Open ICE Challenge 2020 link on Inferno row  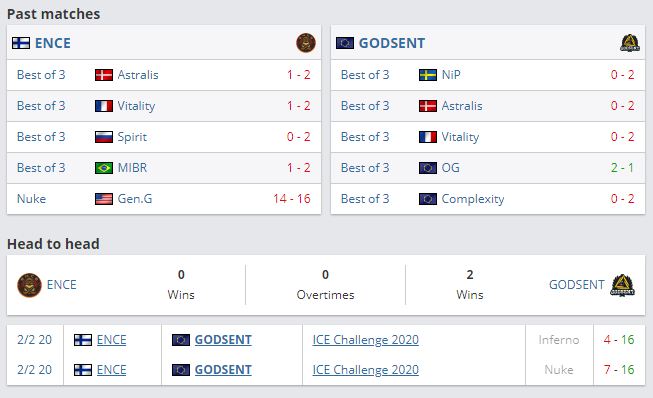click(x=366, y=340)
